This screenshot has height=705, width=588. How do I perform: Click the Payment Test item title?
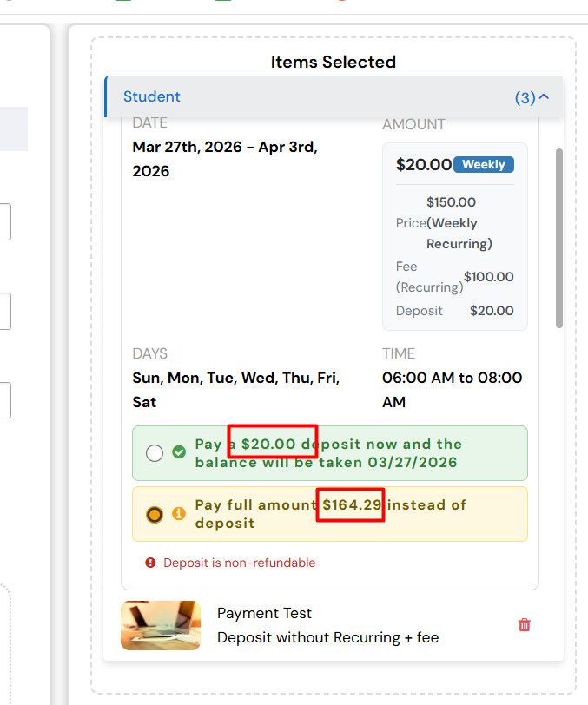(264, 613)
